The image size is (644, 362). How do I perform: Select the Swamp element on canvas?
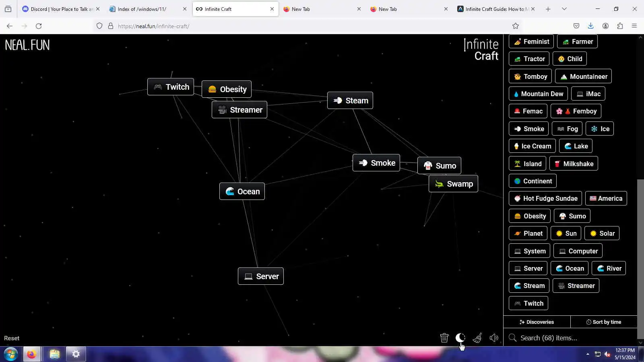click(x=453, y=184)
